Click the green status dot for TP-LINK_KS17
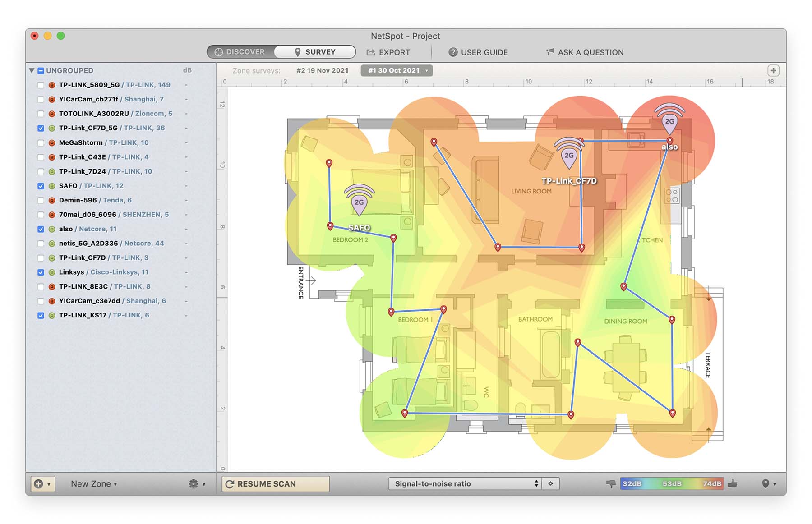This screenshot has height=524, width=812. (x=52, y=316)
